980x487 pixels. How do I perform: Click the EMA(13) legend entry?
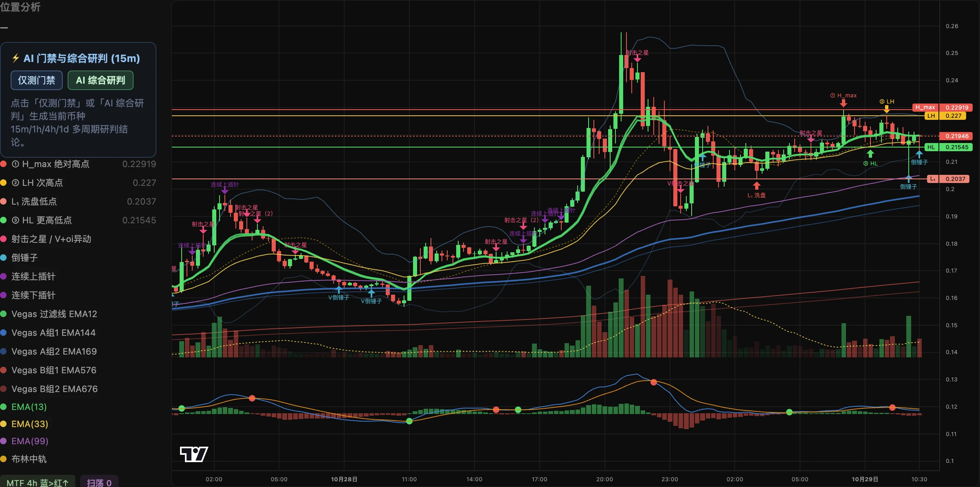coord(24,407)
